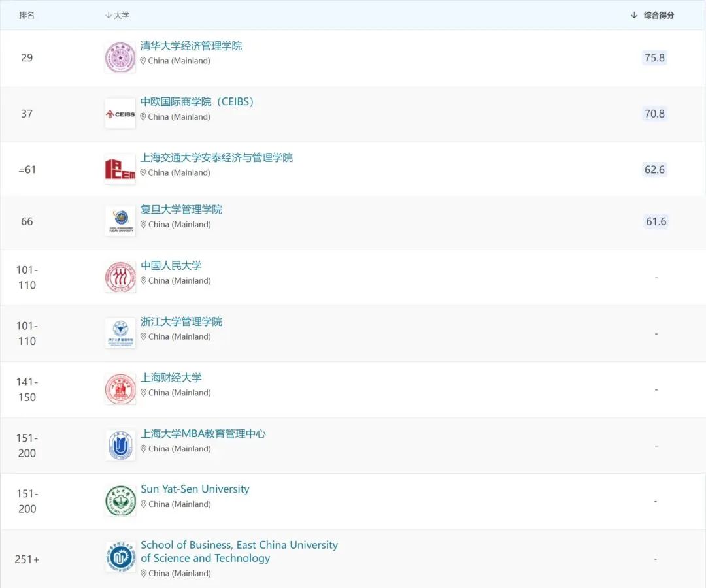The image size is (706, 588).
Task: Click the Zhejiang University logo icon
Action: coord(120,333)
